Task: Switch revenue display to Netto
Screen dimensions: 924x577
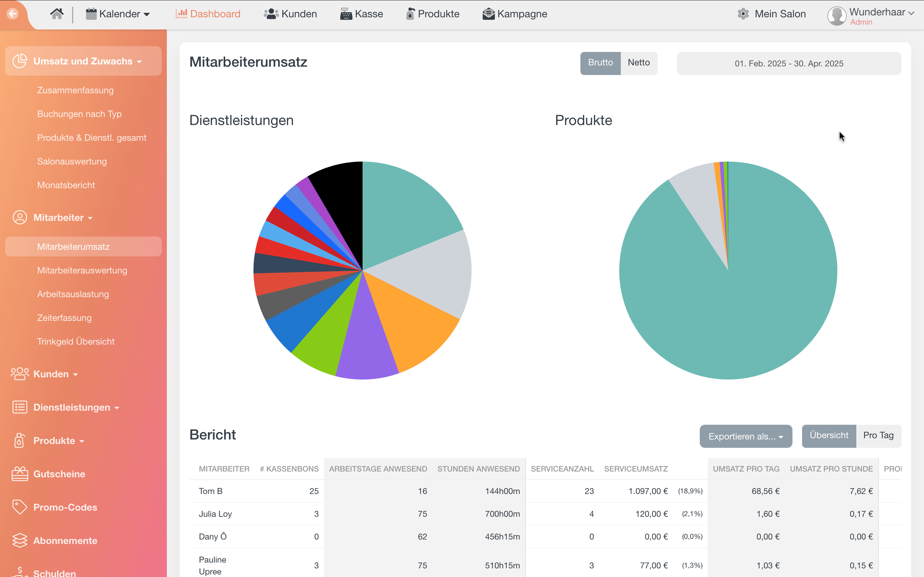Action: coord(638,63)
